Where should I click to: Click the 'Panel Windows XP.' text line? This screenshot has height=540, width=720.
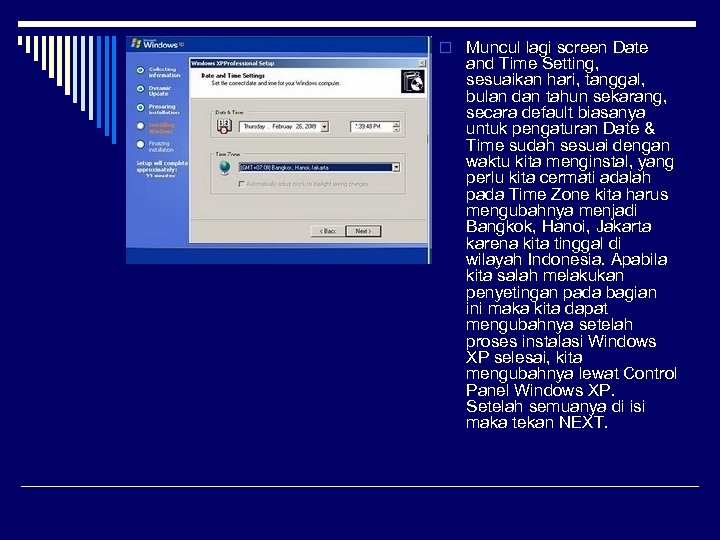pos(540,390)
